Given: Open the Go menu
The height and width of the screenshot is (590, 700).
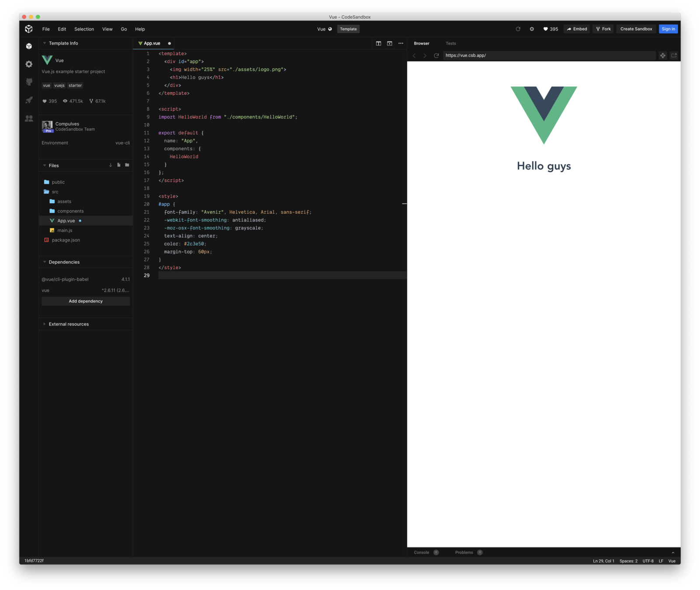Looking at the screenshot, I should (x=124, y=29).
